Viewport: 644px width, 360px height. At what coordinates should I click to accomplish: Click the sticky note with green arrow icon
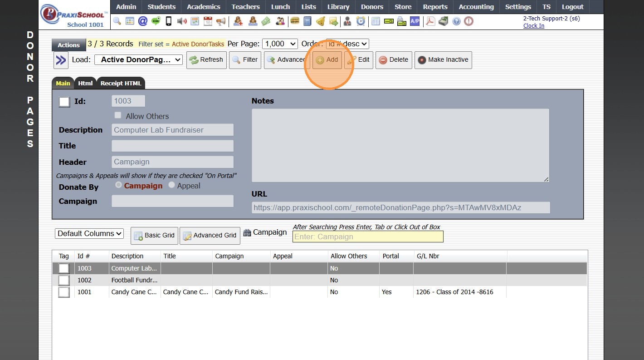tap(334, 21)
